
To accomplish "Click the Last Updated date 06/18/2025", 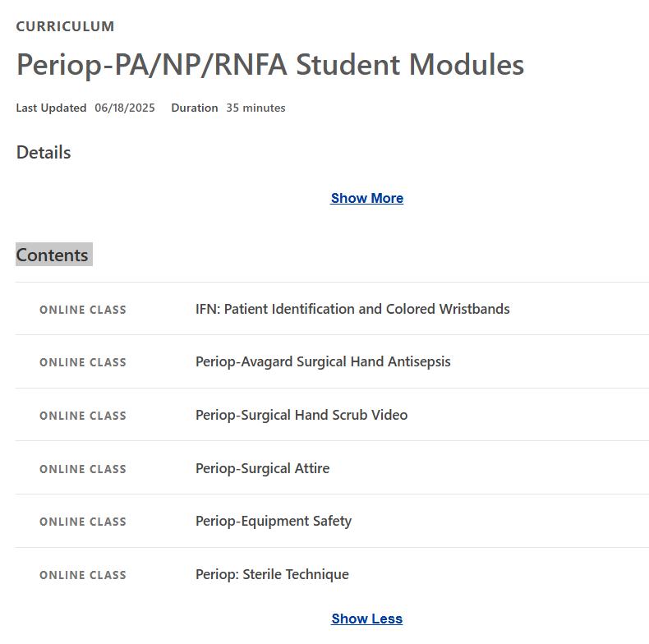I will pyautogui.click(x=125, y=108).
